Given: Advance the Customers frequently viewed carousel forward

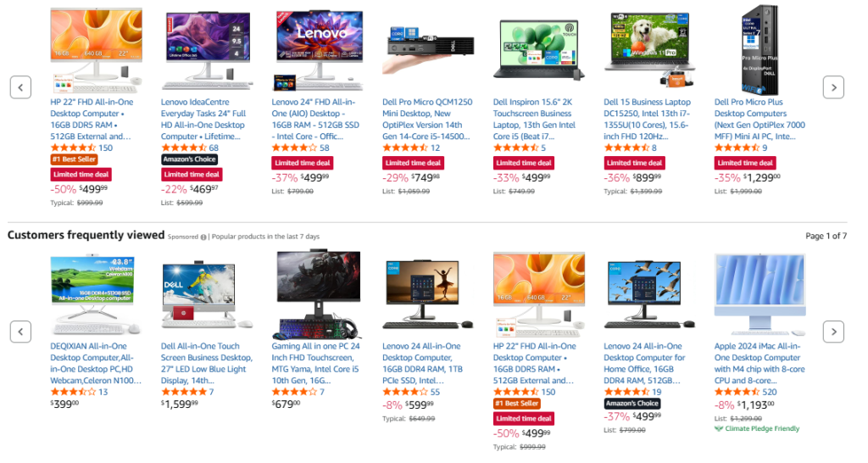Looking at the screenshot, I should point(833,332).
